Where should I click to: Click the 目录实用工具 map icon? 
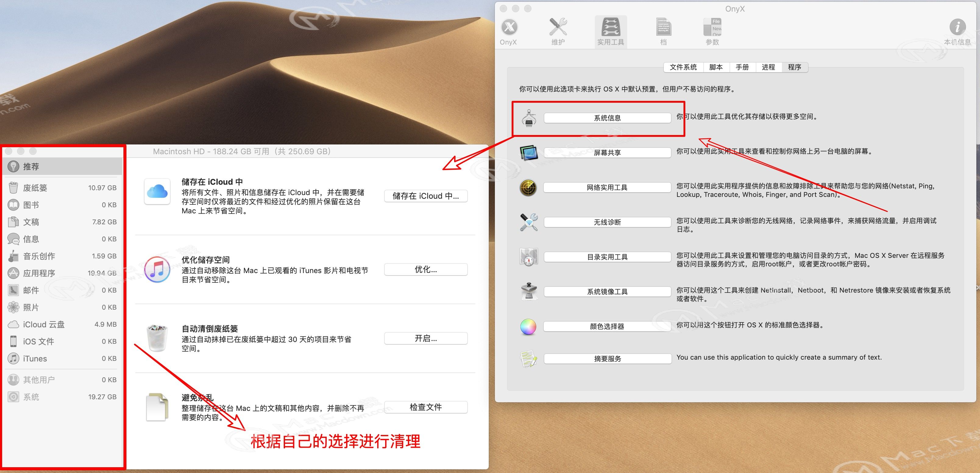[529, 257]
